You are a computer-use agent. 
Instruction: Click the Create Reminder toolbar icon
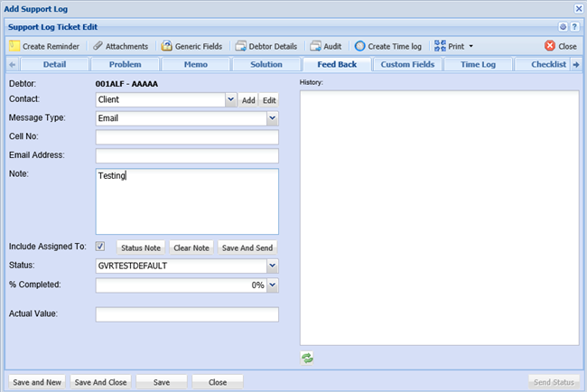click(x=14, y=46)
